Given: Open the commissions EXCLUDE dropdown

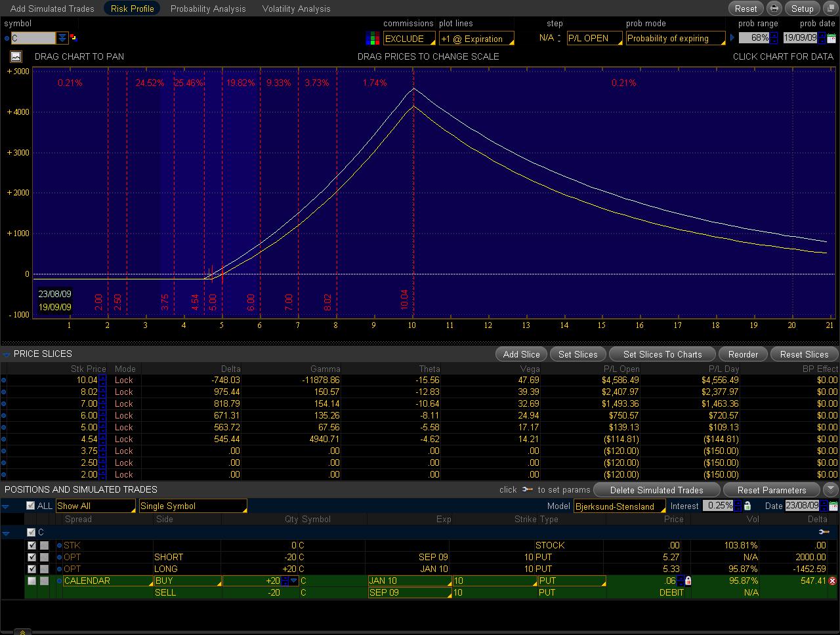Looking at the screenshot, I should tap(409, 39).
